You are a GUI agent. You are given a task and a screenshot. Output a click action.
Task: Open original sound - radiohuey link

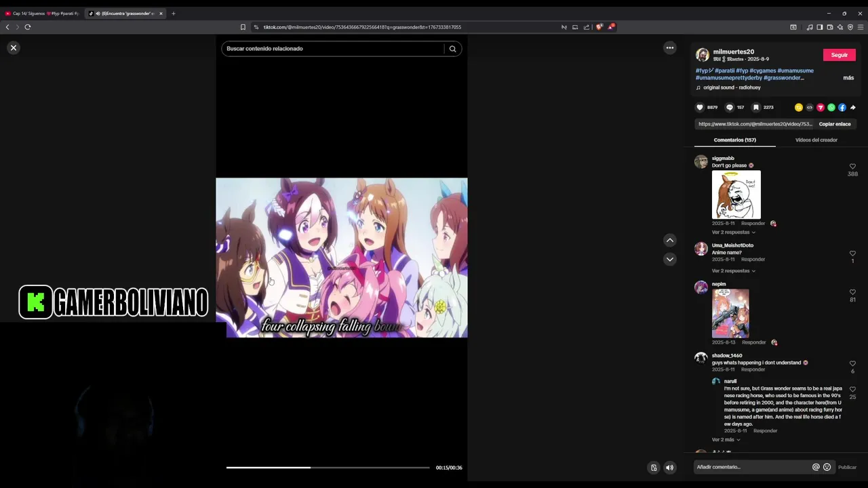(731, 87)
